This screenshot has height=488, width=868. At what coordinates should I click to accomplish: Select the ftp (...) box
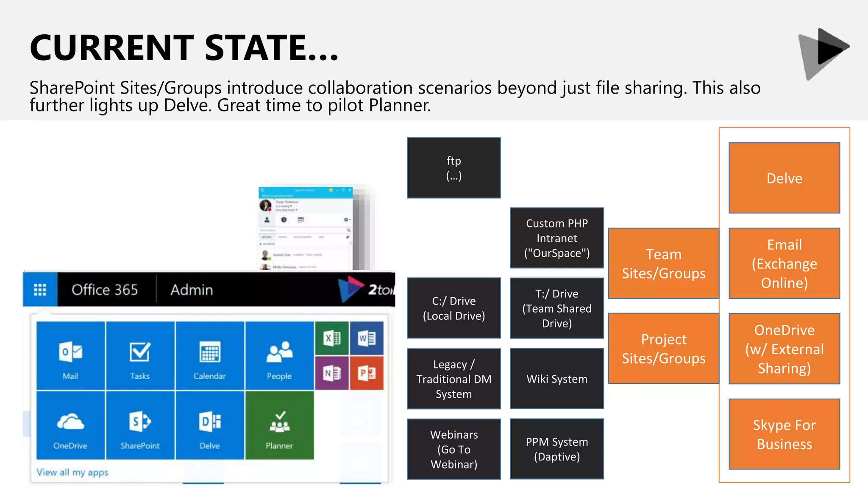[x=454, y=168]
